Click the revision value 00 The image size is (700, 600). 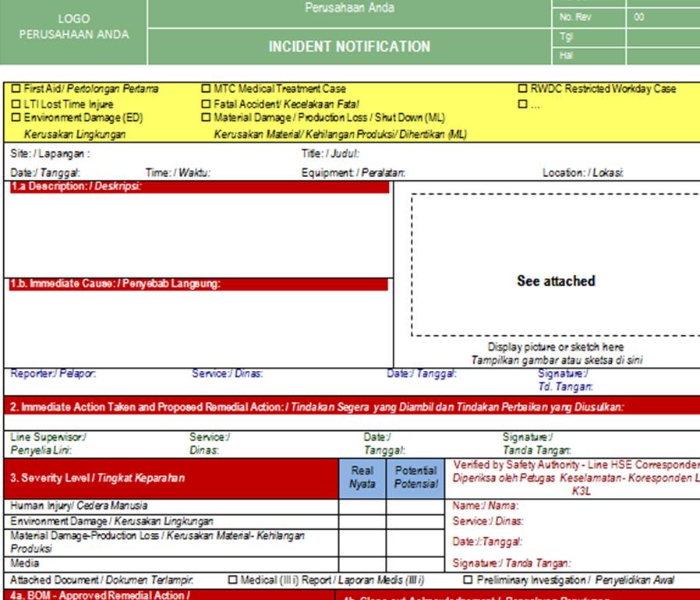click(639, 17)
